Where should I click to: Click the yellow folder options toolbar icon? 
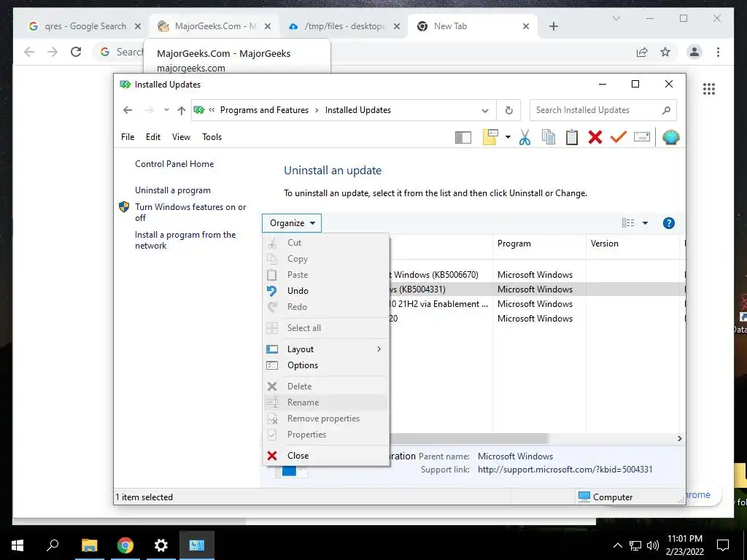(x=490, y=138)
